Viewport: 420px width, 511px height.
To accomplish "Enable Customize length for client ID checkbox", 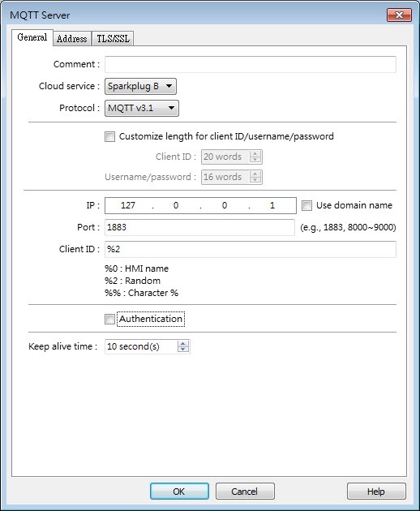I will 109,136.
